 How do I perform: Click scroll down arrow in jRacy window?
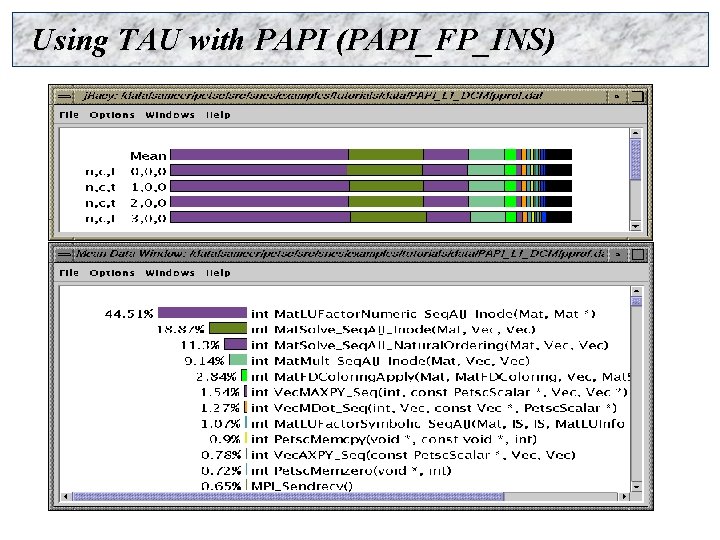pos(636,226)
